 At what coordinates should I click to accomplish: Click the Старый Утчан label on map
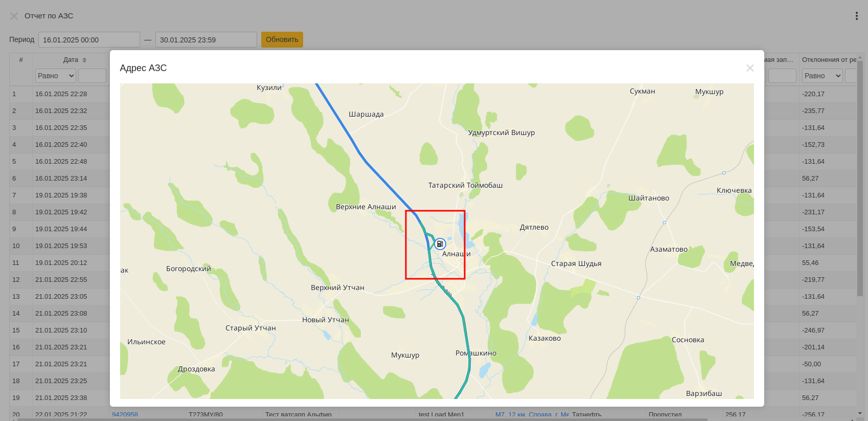tap(250, 328)
